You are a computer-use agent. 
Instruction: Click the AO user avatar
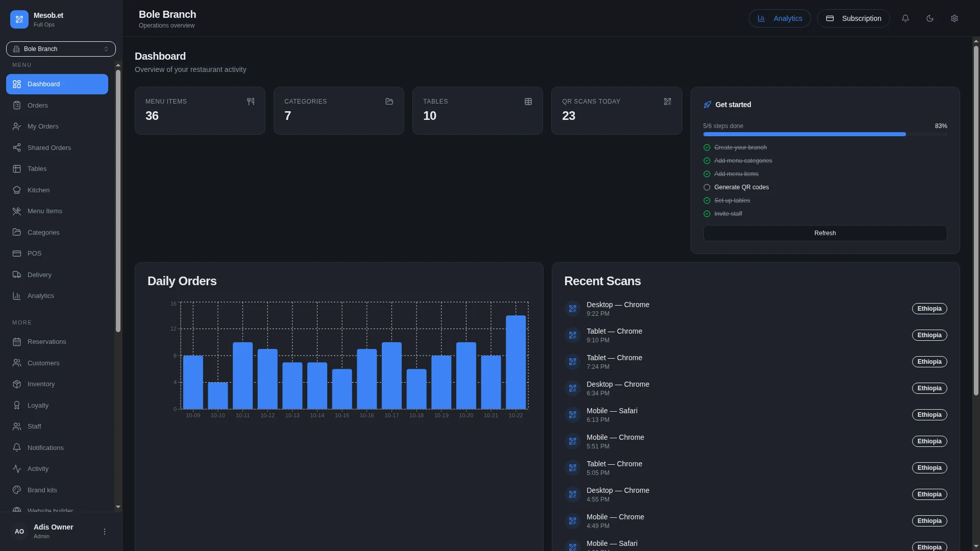[19, 532]
